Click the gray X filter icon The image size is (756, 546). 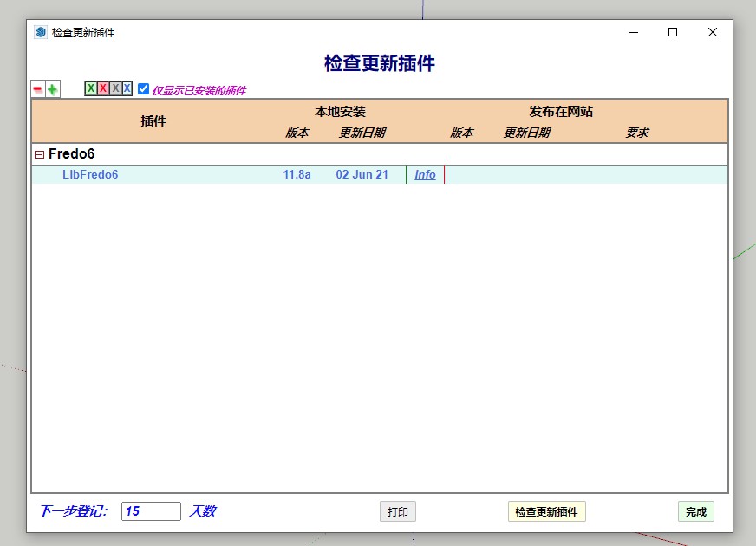point(115,88)
